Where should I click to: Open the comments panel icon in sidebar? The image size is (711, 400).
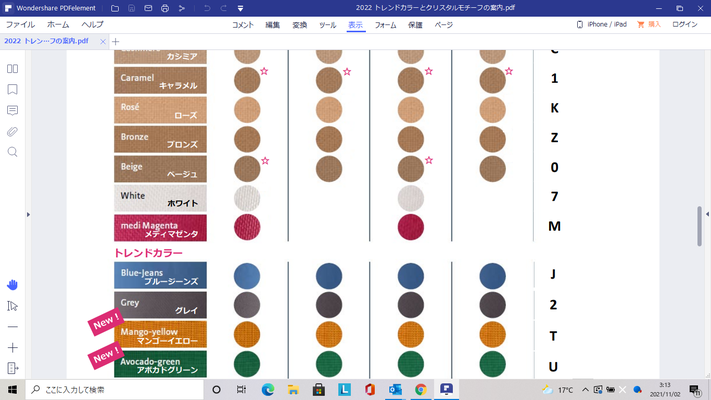click(13, 110)
